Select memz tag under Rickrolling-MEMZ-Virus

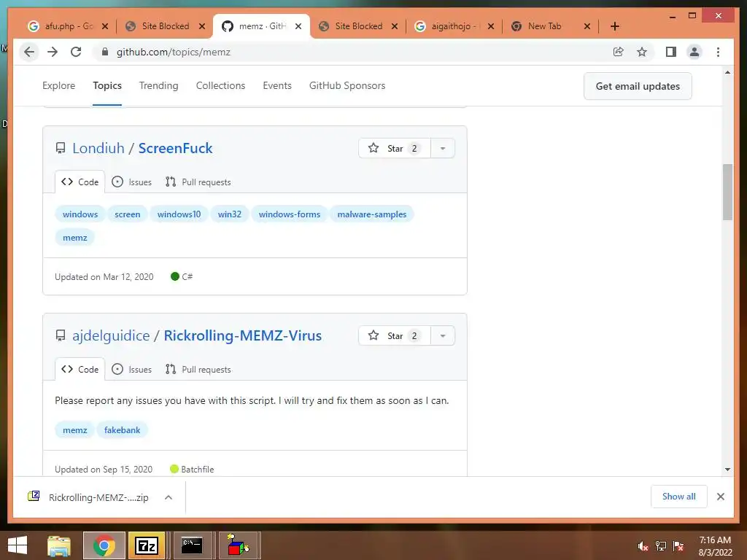click(75, 430)
